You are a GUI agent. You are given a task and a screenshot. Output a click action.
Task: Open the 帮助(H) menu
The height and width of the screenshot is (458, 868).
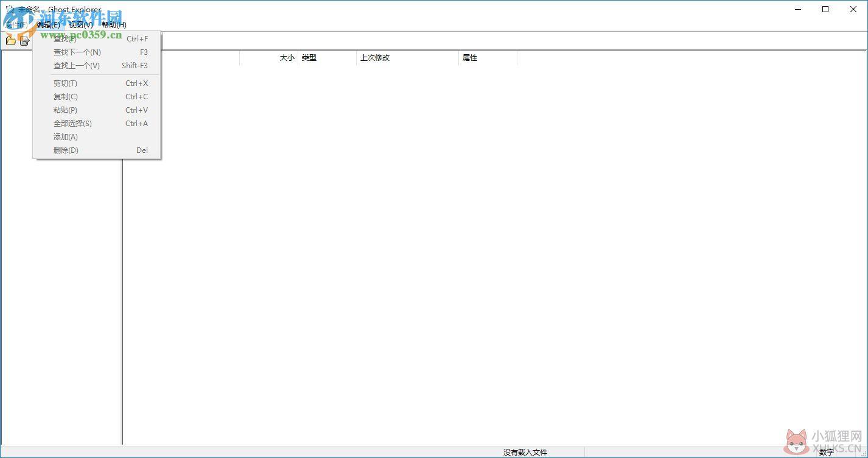tap(114, 24)
